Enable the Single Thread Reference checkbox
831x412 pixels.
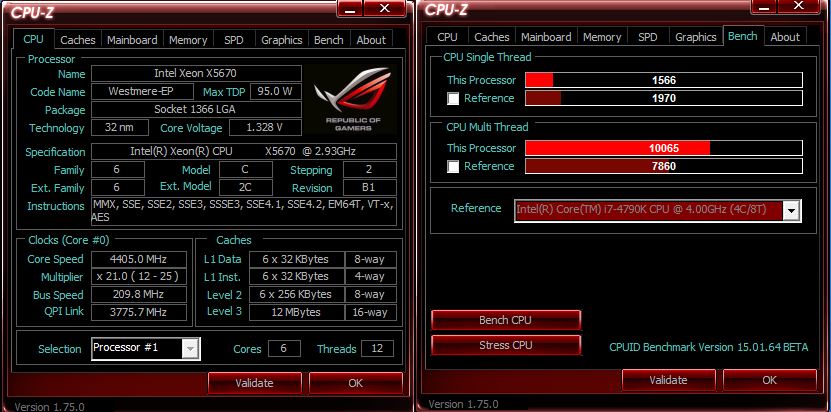(453, 99)
